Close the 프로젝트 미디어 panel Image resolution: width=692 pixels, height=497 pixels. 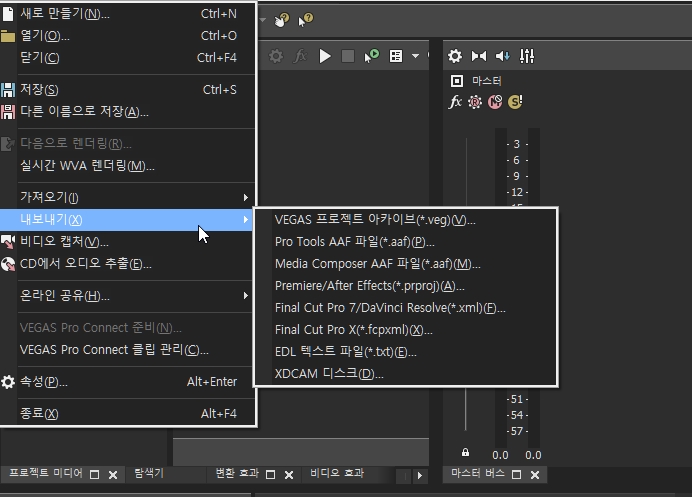coord(113,475)
